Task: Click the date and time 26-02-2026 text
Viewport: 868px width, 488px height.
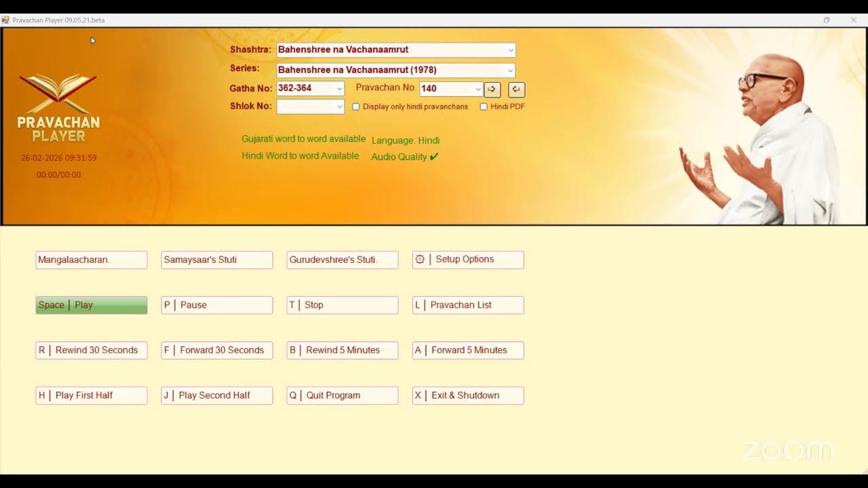Action: click(x=59, y=158)
